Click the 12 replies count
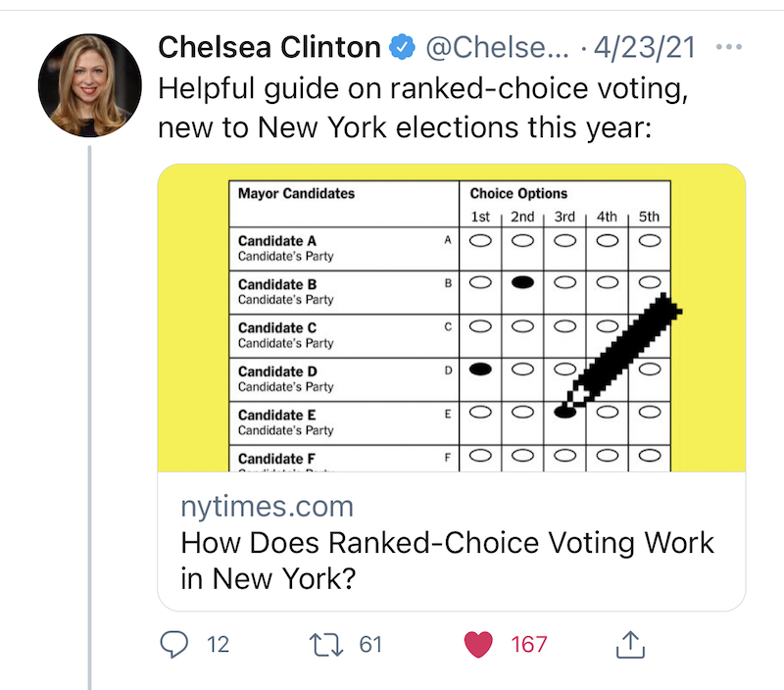The width and height of the screenshot is (784, 690). 218,644
